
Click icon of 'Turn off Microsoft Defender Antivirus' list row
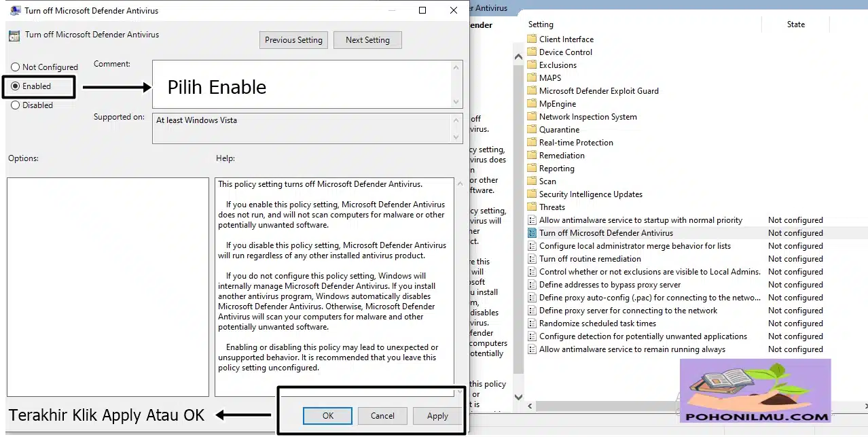pyautogui.click(x=532, y=232)
